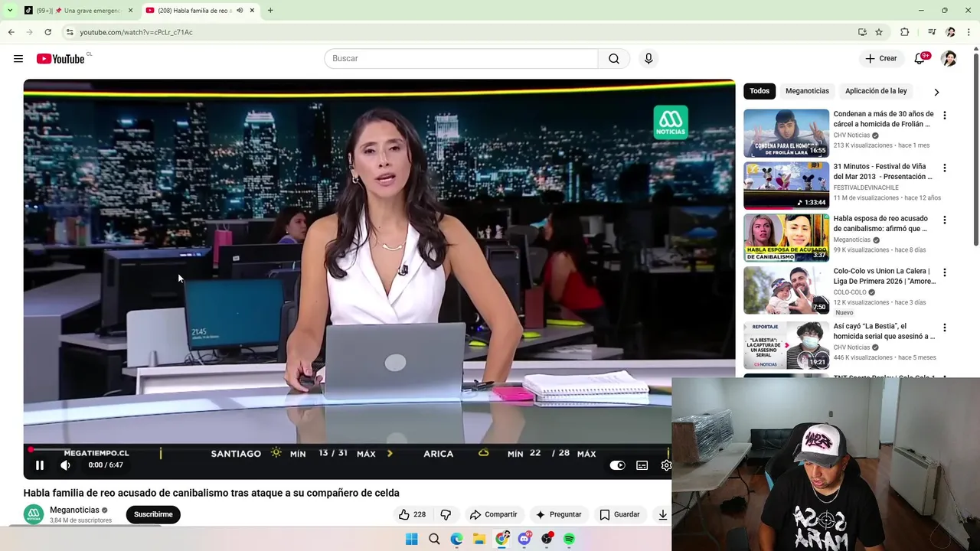Open the account avatar menu in YouTube
Image resolution: width=980 pixels, height=551 pixels.
[x=949, y=58]
